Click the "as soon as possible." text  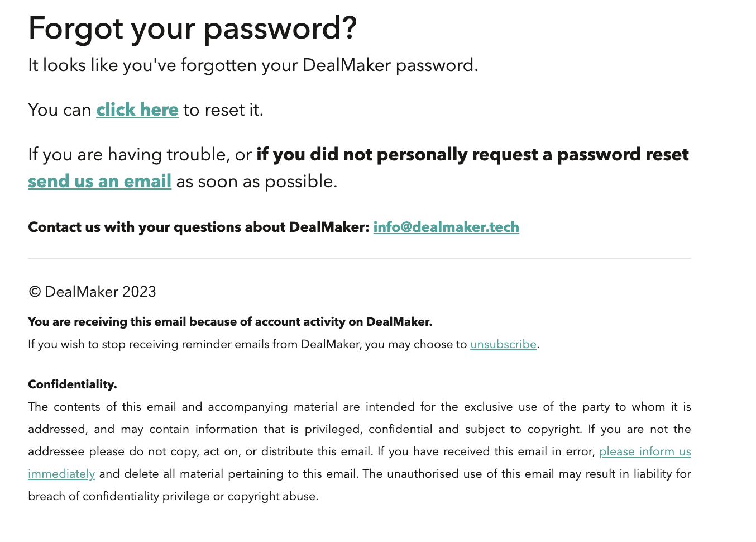point(257,181)
